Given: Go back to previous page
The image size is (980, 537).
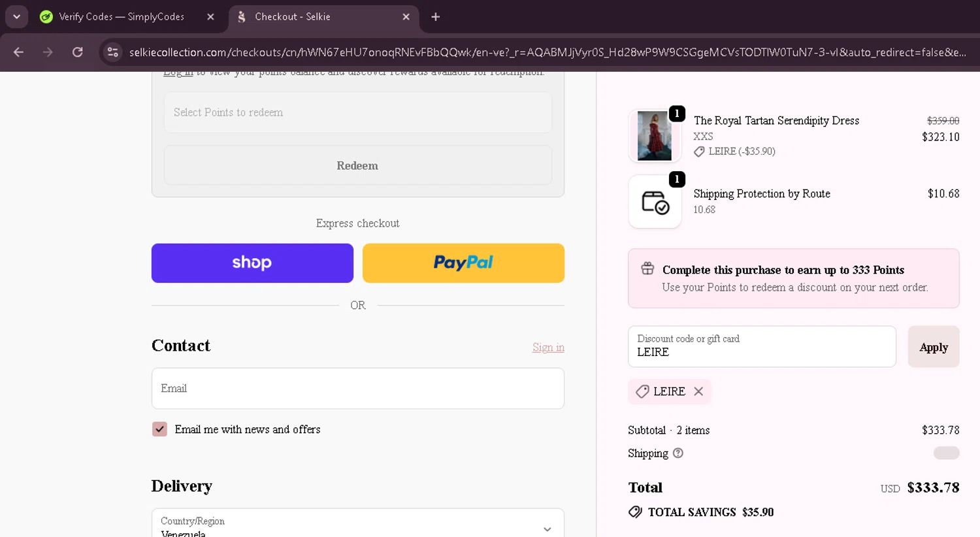Looking at the screenshot, I should (18, 52).
